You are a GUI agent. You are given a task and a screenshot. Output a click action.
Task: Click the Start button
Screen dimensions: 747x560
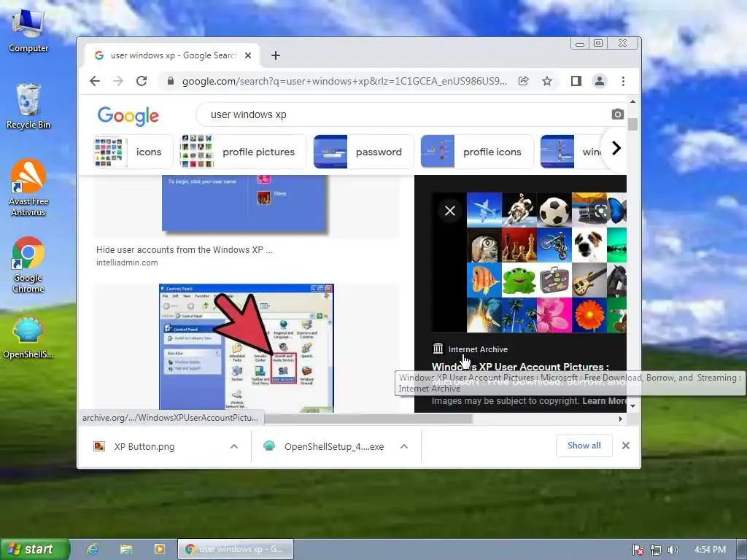pyautogui.click(x=34, y=549)
